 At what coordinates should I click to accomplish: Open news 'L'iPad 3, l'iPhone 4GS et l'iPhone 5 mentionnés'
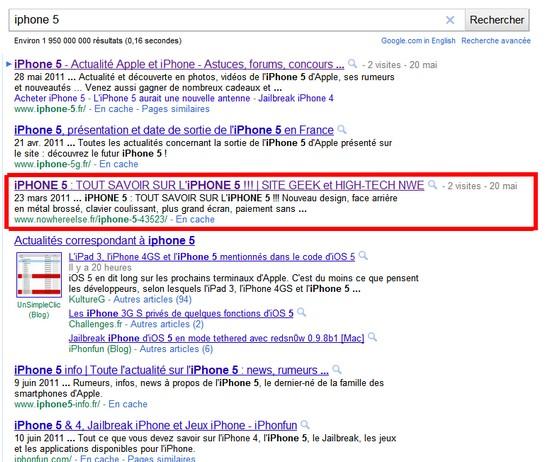(212, 257)
